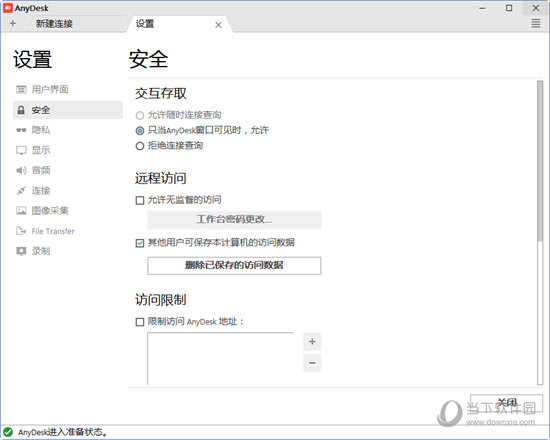
Task: Maximize the AnyDesk window
Action: point(509,8)
